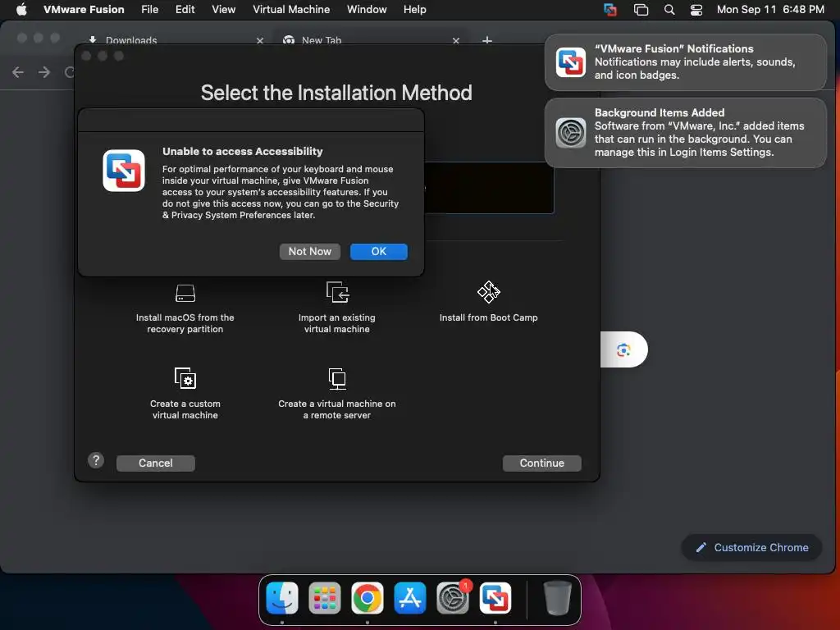Open the VMware Fusion Notifications banner
840x630 pixels.
pos(685,62)
